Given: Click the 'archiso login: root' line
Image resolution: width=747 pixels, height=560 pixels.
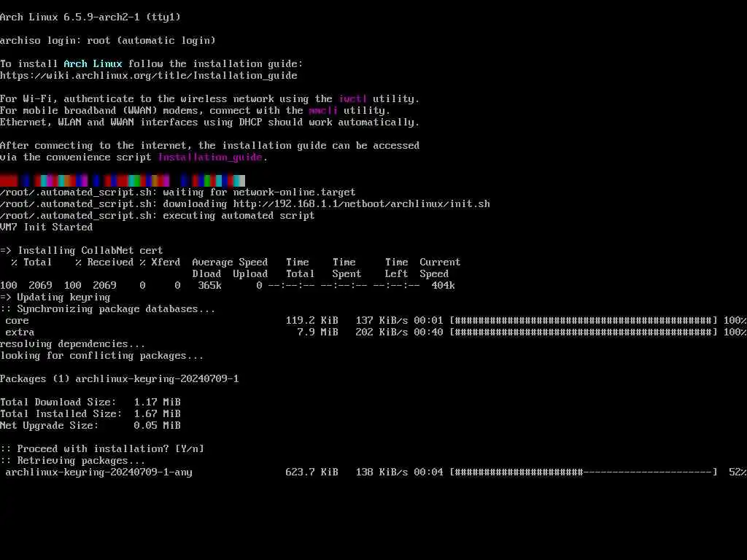Looking at the screenshot, I should [108, 41].
